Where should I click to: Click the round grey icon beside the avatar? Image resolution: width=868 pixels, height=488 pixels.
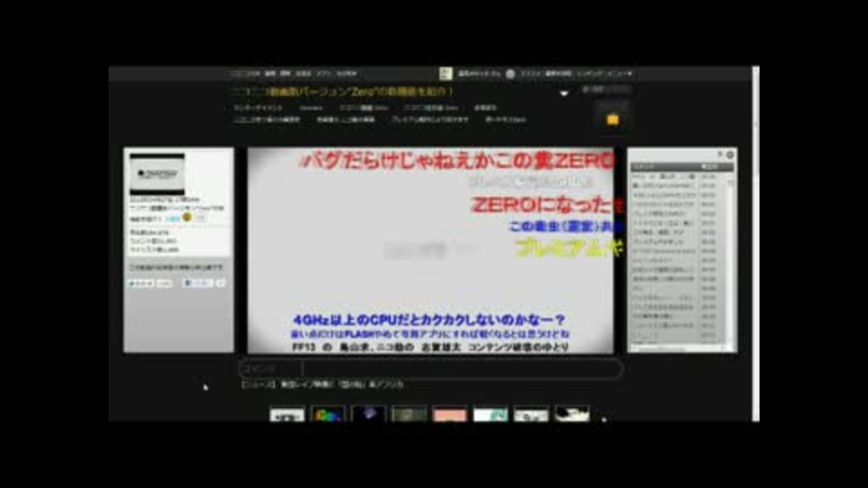click(510, 73)
